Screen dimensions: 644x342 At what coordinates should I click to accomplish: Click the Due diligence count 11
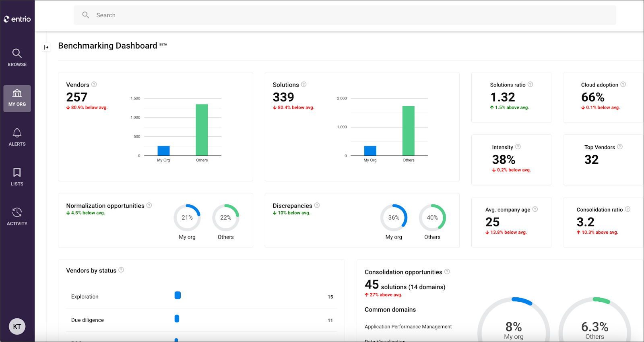[x=330, y=320]
